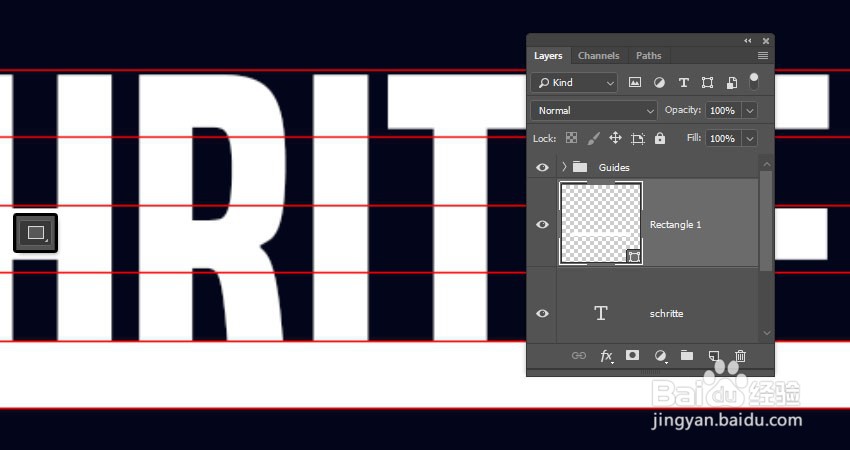Click the Rectangle 1 layer name

pos(675,224)
